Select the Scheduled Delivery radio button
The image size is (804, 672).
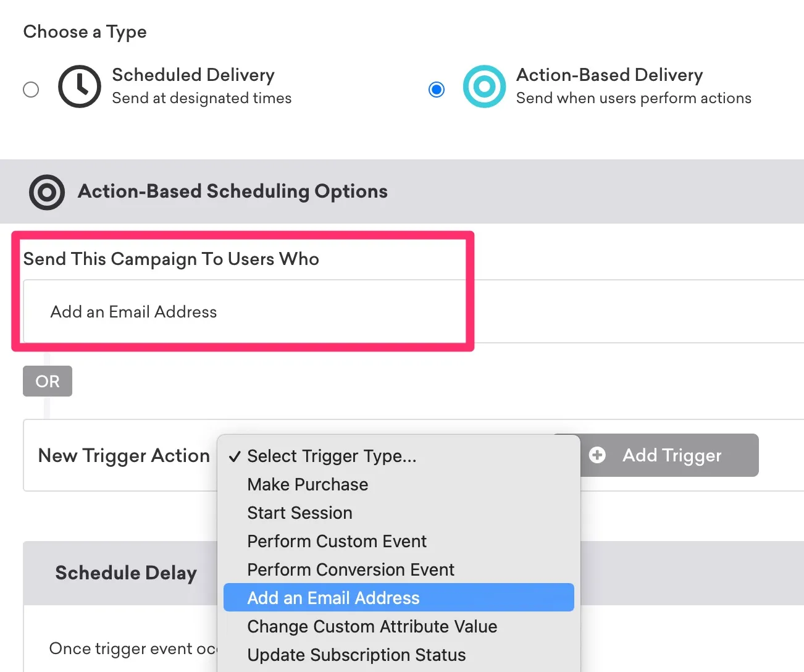(x=31, y=90)
